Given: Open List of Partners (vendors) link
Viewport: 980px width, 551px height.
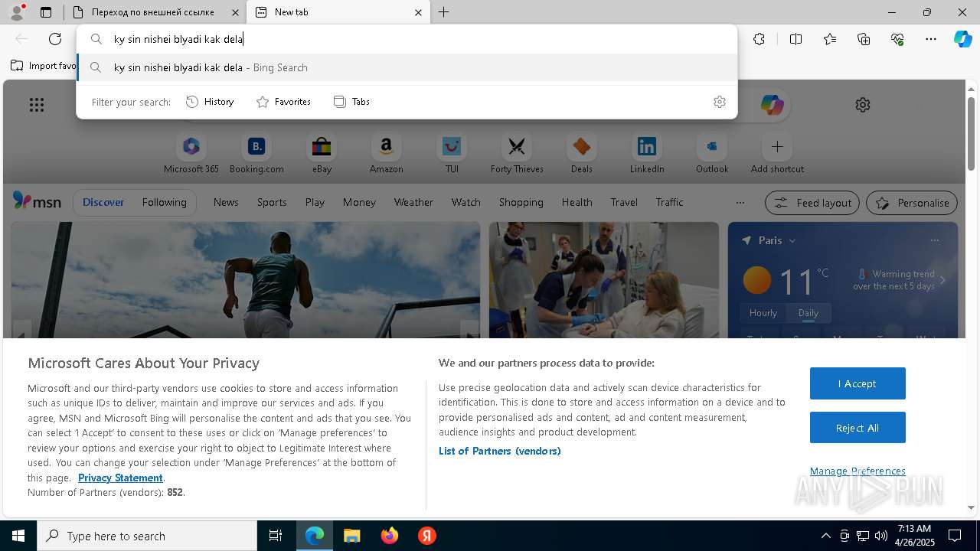Looking at the screenshot, I should (x=499, y=451).
